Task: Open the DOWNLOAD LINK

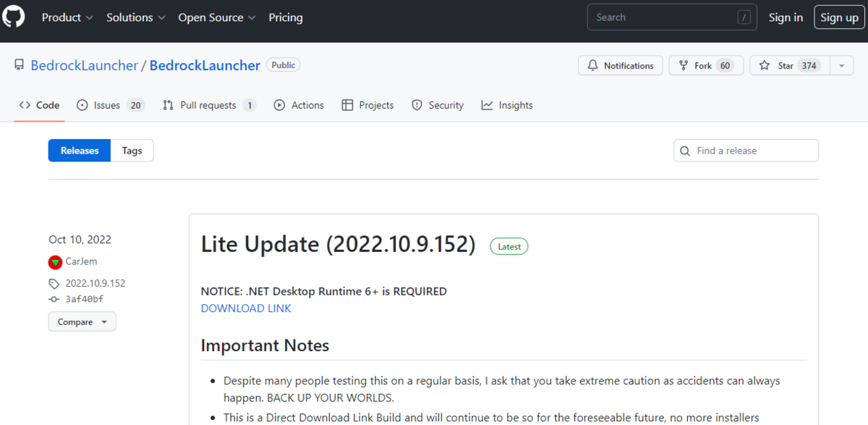Action: (x=246, y=308)
